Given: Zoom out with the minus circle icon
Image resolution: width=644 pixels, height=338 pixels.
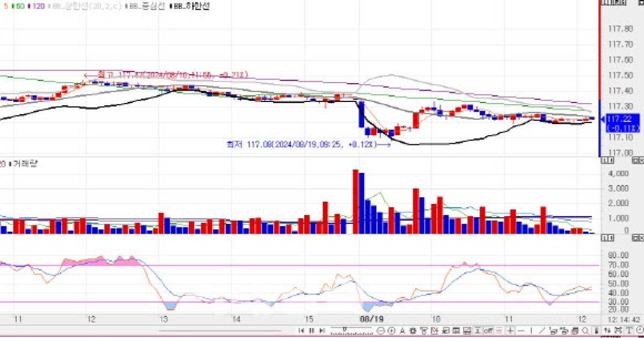Looking at the screenshot, I should (x=380, y=330).
